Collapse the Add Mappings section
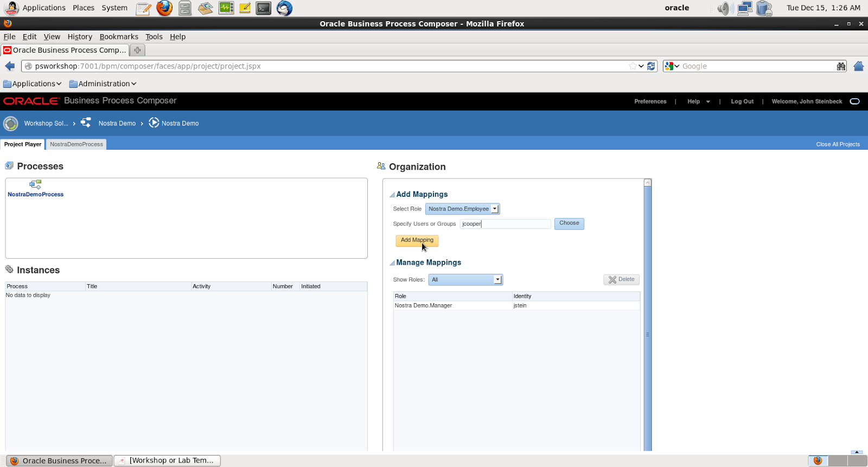 (392, 195)
